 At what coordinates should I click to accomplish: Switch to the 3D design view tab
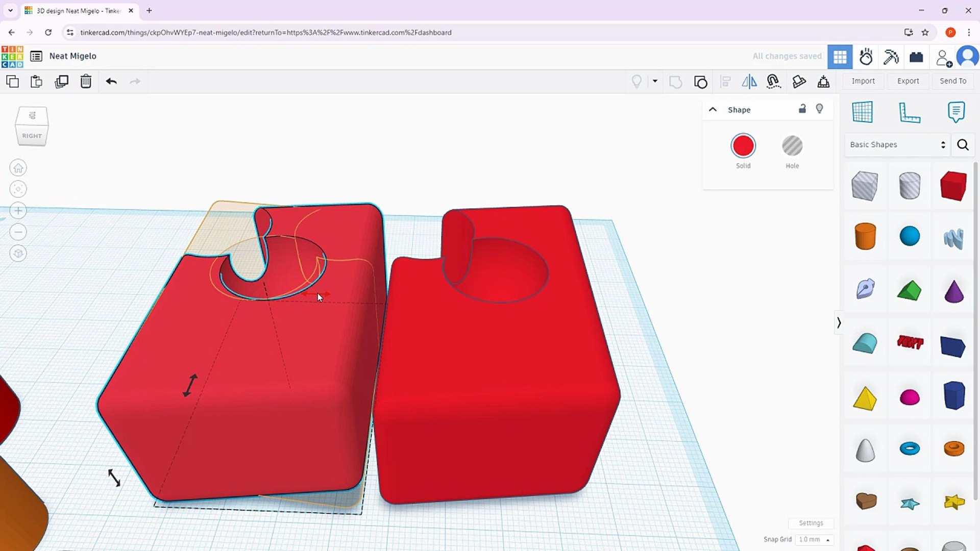pos(840,57)
